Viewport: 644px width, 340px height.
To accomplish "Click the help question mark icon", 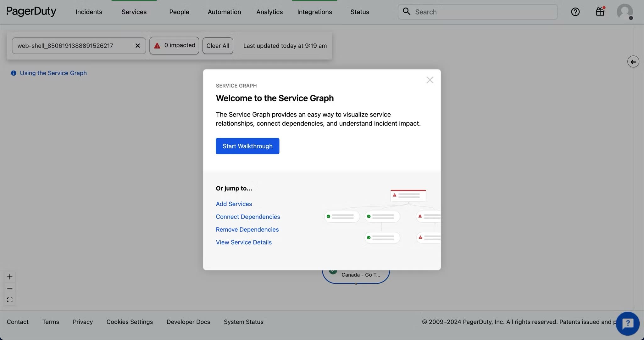I will (575, 12).
